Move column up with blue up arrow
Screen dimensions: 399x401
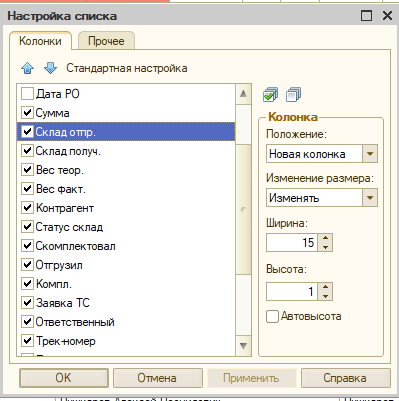28,68
